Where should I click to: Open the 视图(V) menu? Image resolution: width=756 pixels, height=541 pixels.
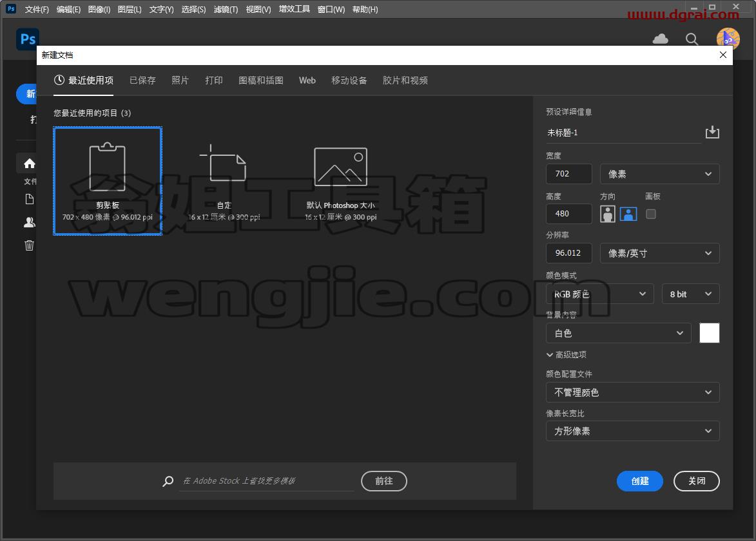258,9
